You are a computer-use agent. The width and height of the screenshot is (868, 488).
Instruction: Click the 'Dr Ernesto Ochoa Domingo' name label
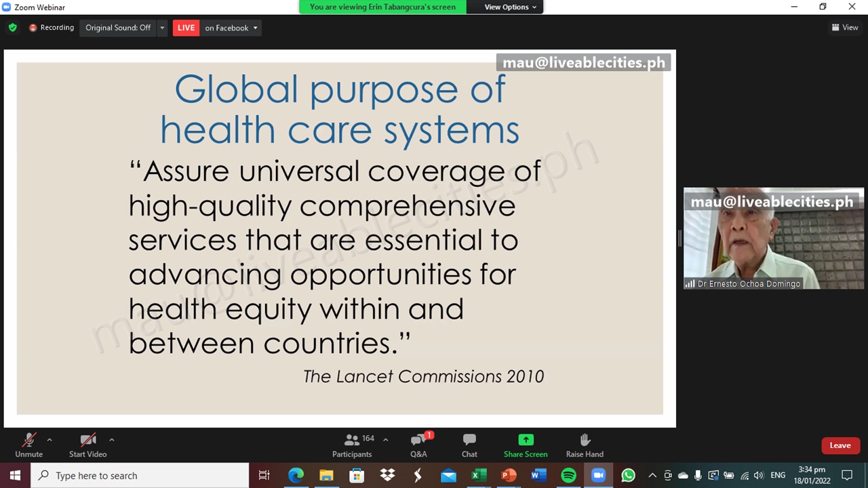(x=749, y=283)
